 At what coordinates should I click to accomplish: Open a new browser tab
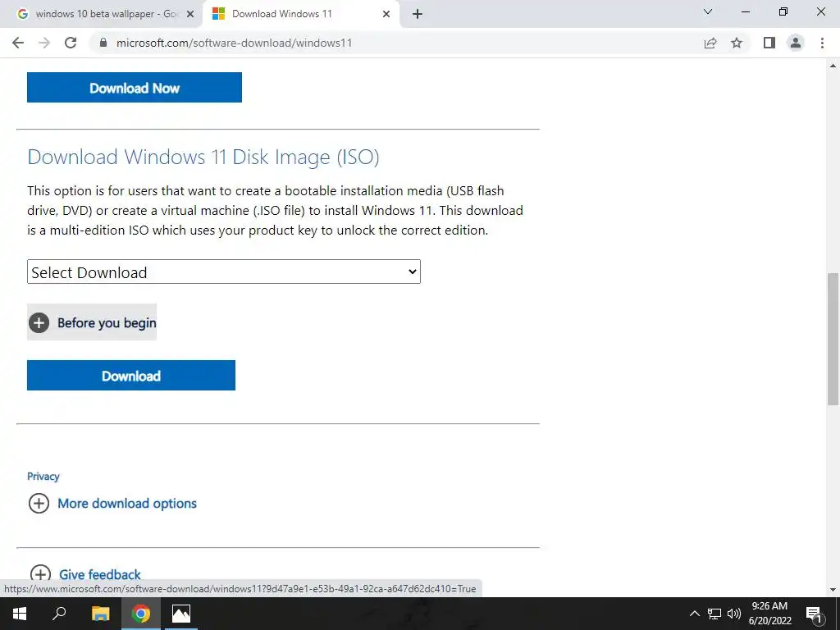pyautogui.click(x=418, y=14)
